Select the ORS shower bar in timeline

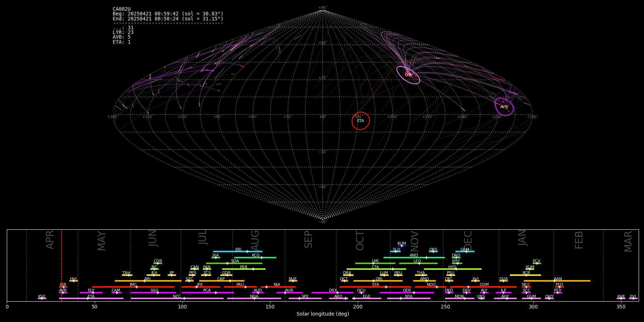[433, 252]
